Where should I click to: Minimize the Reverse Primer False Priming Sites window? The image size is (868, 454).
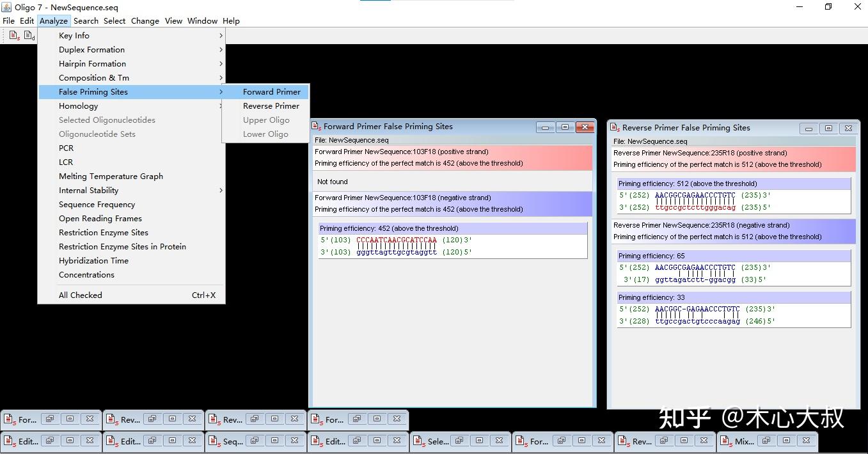[x=809, y=129]
